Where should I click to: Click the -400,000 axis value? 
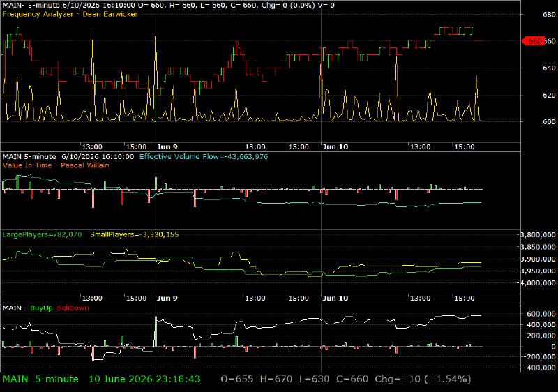(x=539, y=368)
